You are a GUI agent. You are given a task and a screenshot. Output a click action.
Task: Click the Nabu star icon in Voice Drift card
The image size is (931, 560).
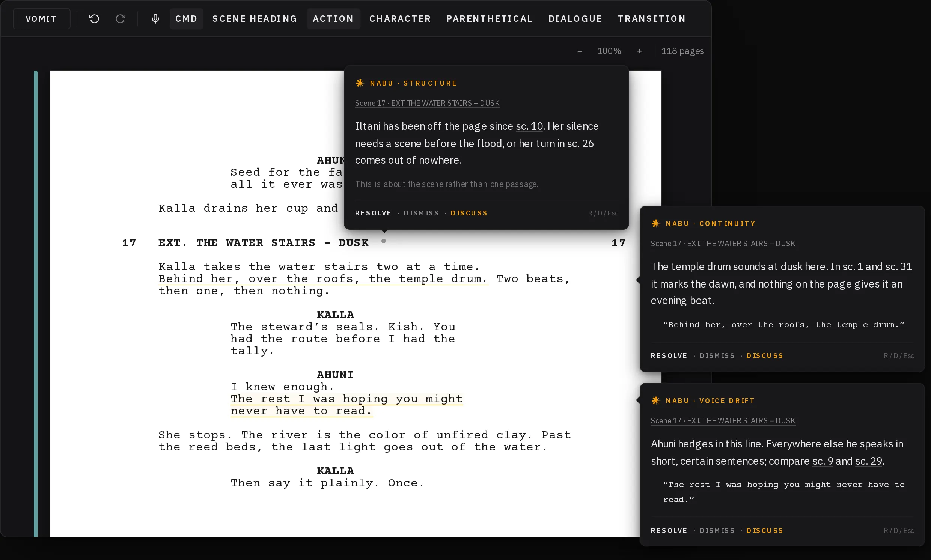655,401
